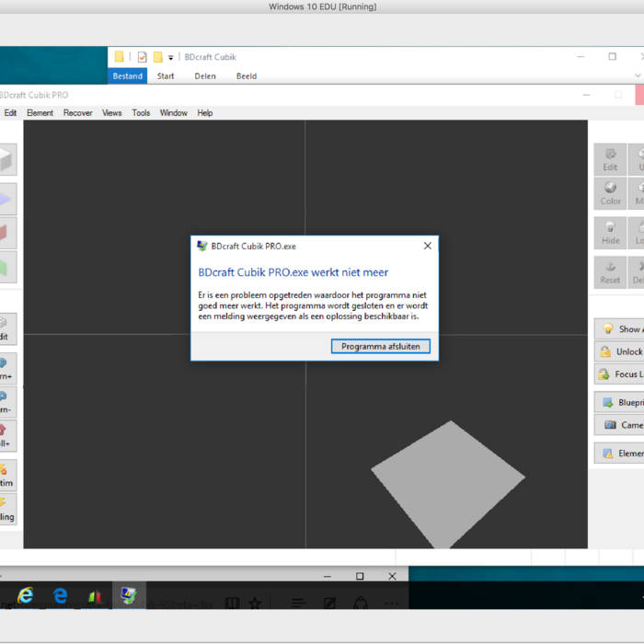Click the Show All lightbulb button
644x644 pixels.
coord(619,329)
